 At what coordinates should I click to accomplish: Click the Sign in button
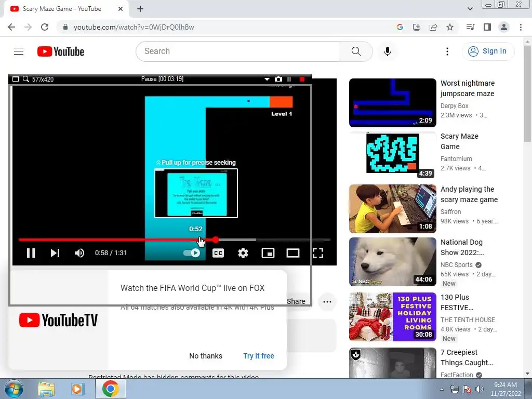(x=488, y=51)
